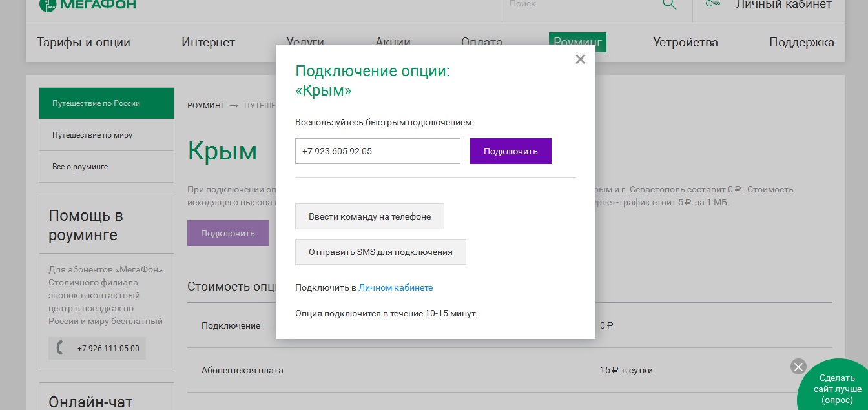Close the Крым option connection dialog
The image size is (868, 410).
click(580, 60)
